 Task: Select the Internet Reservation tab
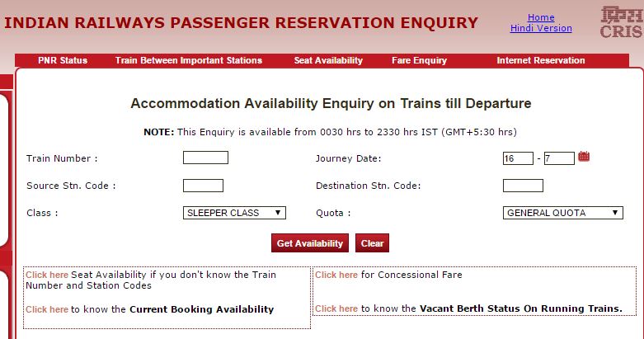point(541,60)
